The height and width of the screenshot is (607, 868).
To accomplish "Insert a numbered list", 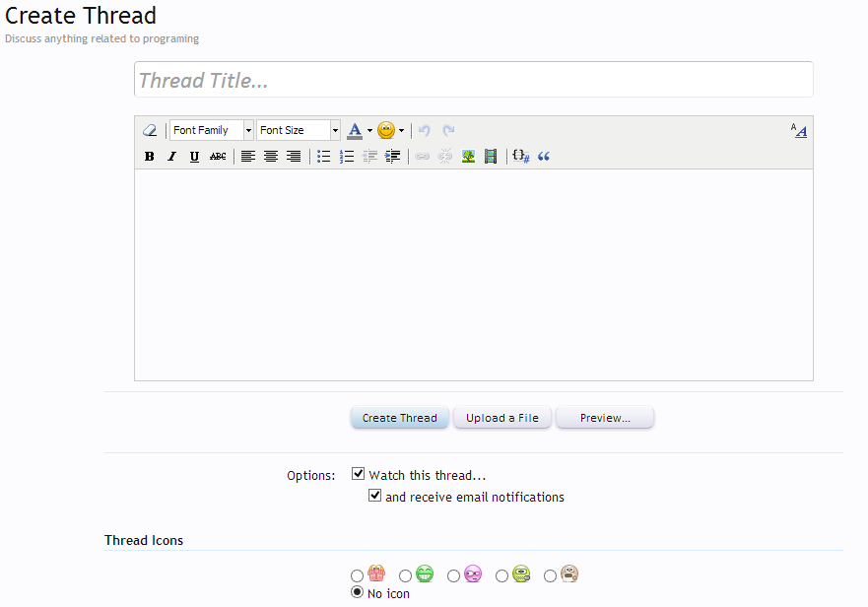I will pos(347,157).
